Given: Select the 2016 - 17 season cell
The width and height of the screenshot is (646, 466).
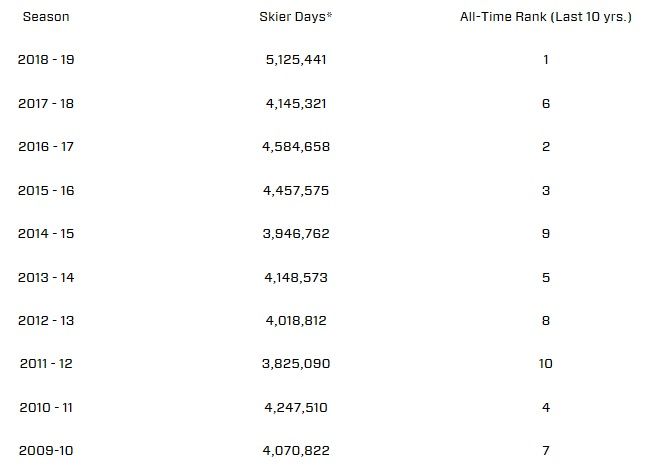Looking at the screenshot, I should pyautogui.click(x=46, y=147).
